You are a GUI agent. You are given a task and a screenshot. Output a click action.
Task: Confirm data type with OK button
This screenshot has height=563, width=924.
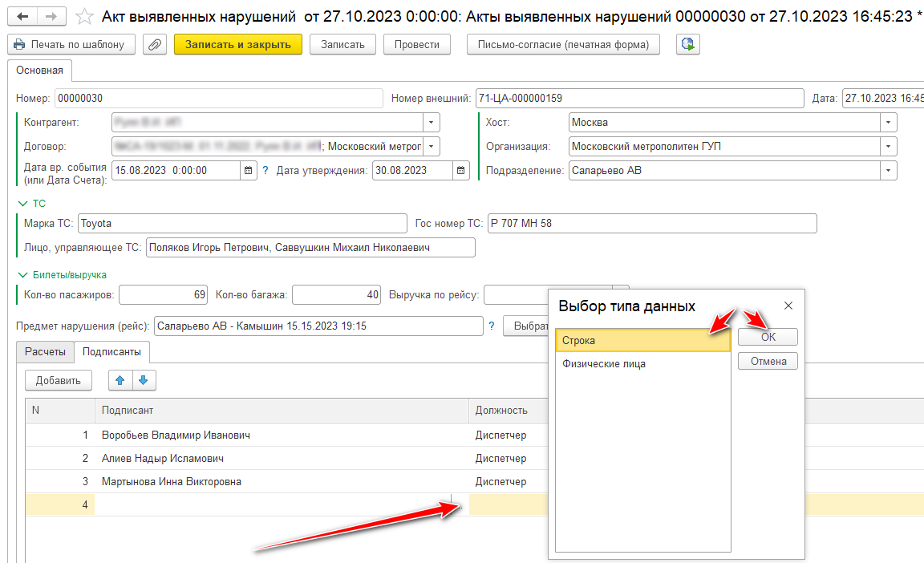click(x=768, y=337)
